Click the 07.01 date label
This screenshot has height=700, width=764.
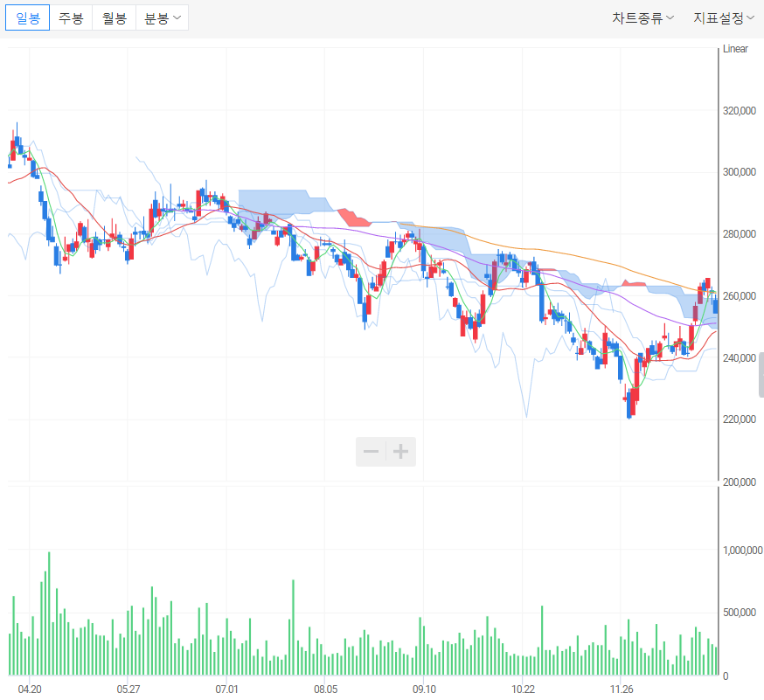226,690
